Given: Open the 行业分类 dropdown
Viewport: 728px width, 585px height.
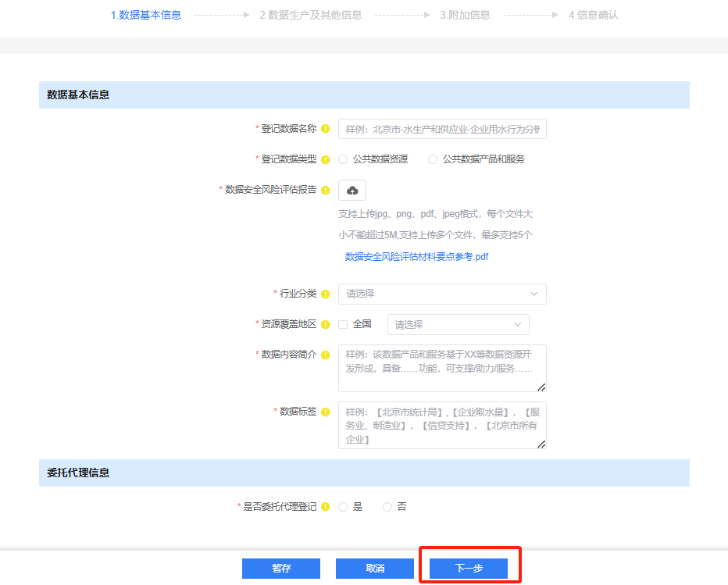Looking at the screenshot, I should [x=442, y=294].
